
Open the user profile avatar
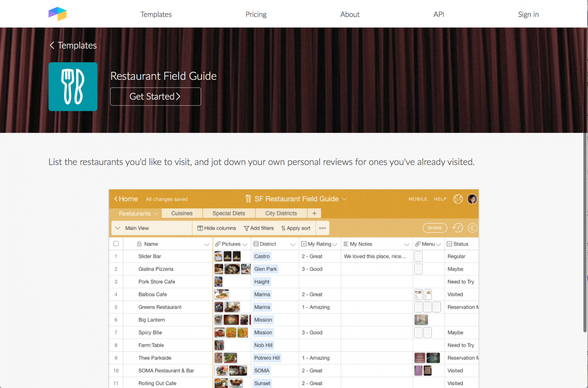tap(472, 199)
